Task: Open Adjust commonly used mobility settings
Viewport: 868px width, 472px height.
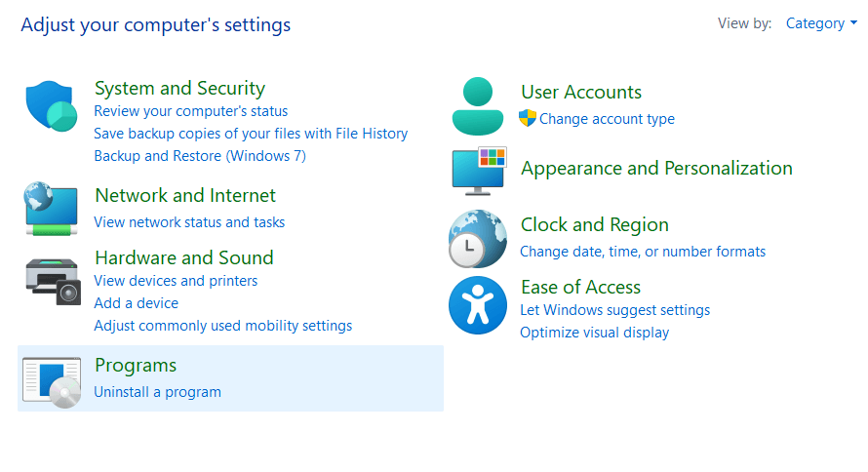Action: 223,326
